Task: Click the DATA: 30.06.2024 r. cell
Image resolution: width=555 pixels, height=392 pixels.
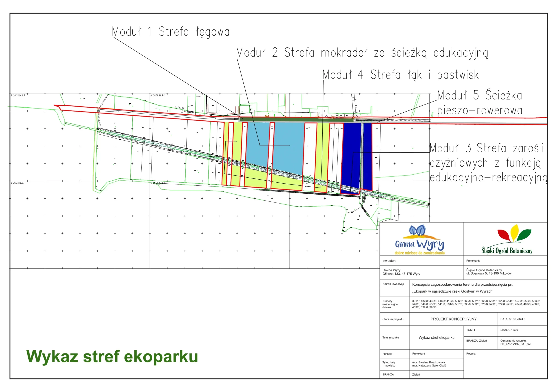Action: tap(513, 319)
